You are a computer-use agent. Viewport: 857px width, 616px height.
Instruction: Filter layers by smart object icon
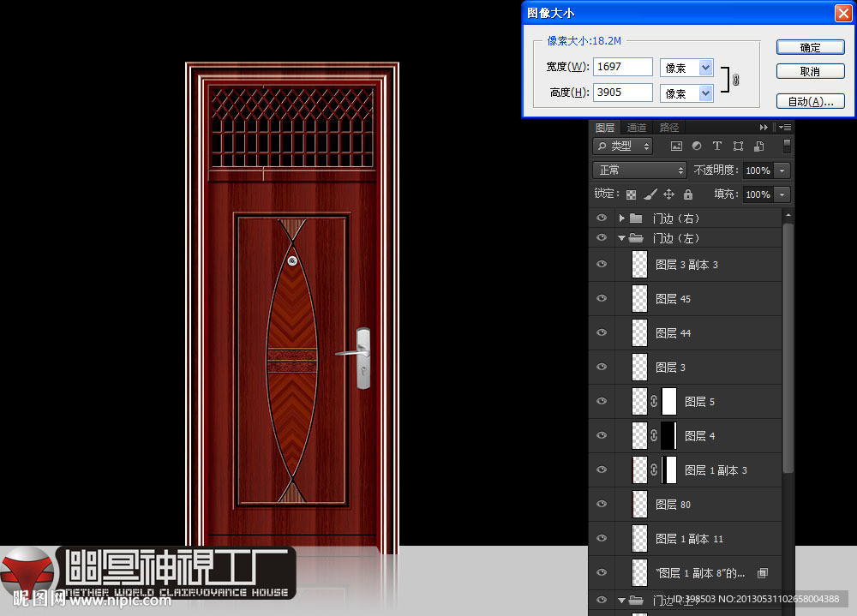tap(759, 146)
